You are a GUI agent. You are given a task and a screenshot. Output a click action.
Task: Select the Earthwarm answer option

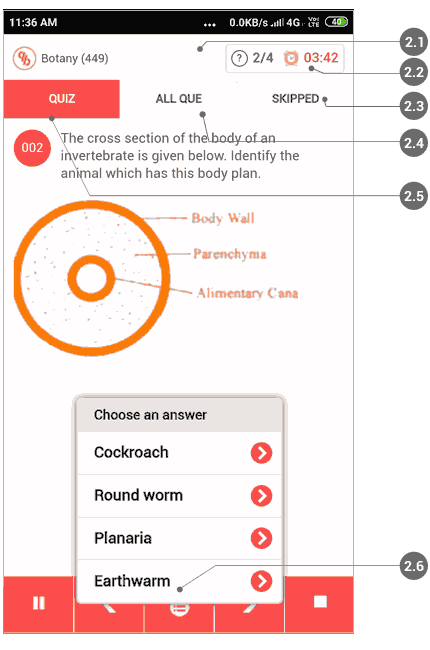click(x=179, y=581)
